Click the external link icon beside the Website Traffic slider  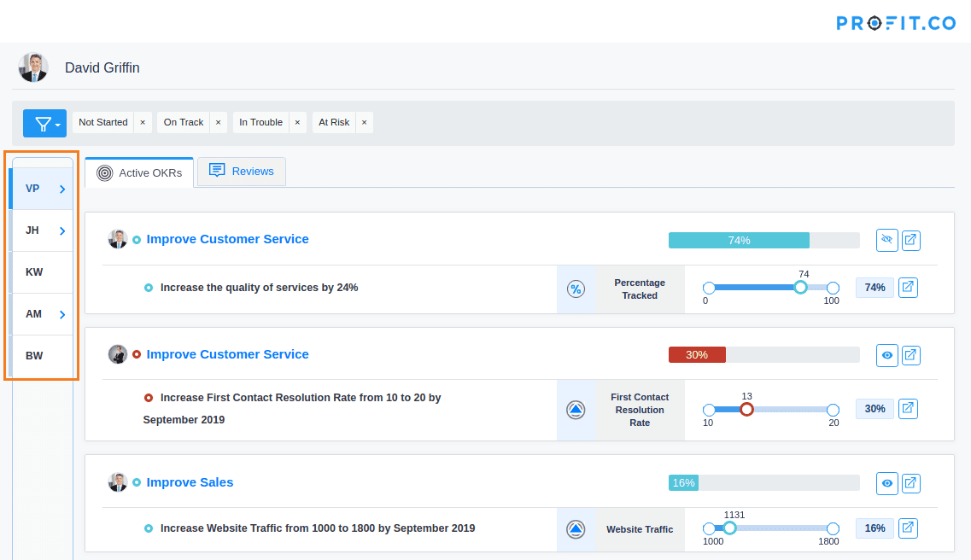click(908, 528)
